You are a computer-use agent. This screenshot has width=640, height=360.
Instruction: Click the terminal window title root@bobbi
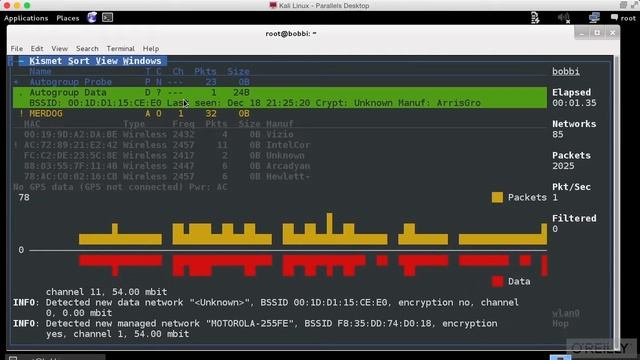[x=291, y=33]
